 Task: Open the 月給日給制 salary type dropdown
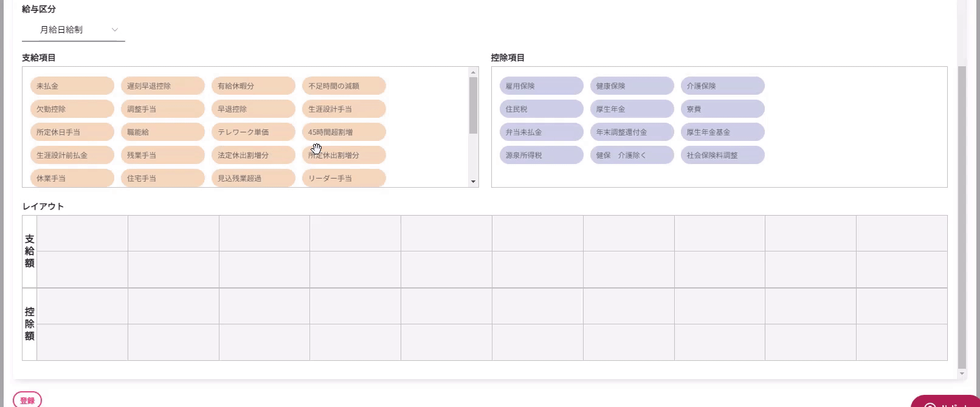74,30
